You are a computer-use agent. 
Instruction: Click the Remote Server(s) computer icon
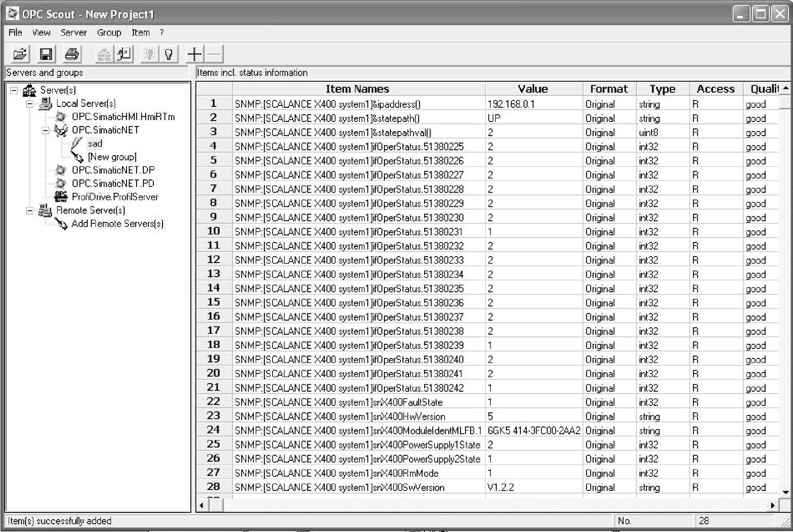45,211
